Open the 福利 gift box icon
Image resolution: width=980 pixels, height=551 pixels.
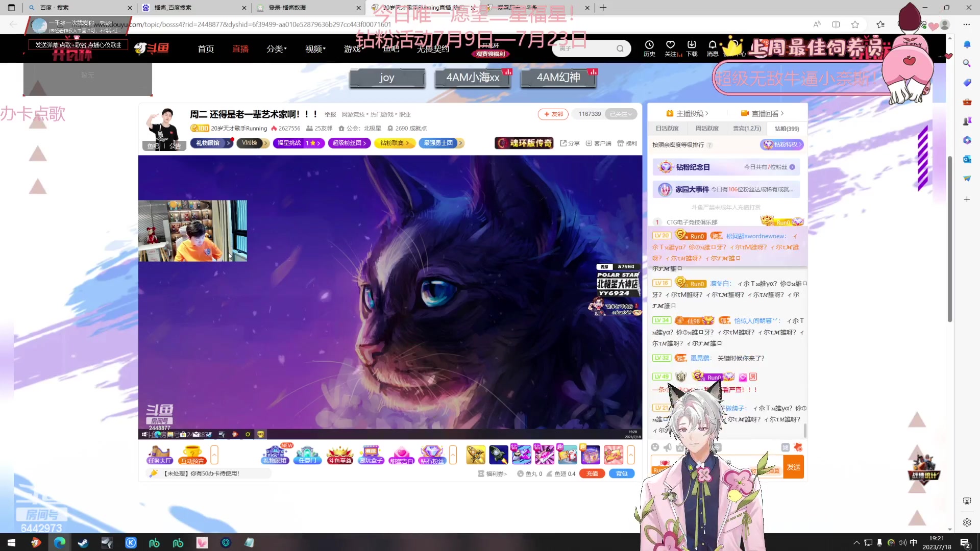tap(627, 143)
